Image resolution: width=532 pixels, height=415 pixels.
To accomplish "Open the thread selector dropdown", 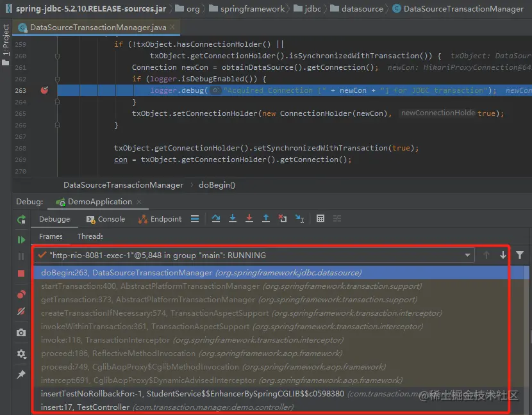I will pyautogui.click(x=467, y=256).
